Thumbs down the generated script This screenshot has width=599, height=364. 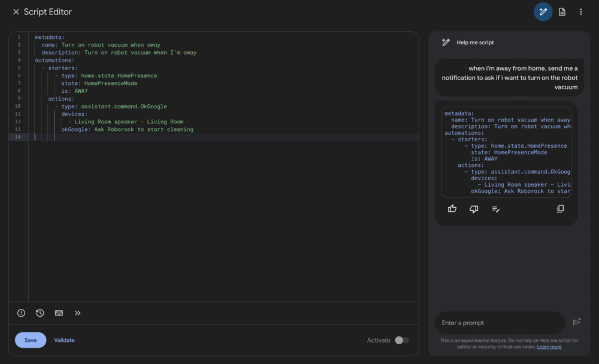474,208
